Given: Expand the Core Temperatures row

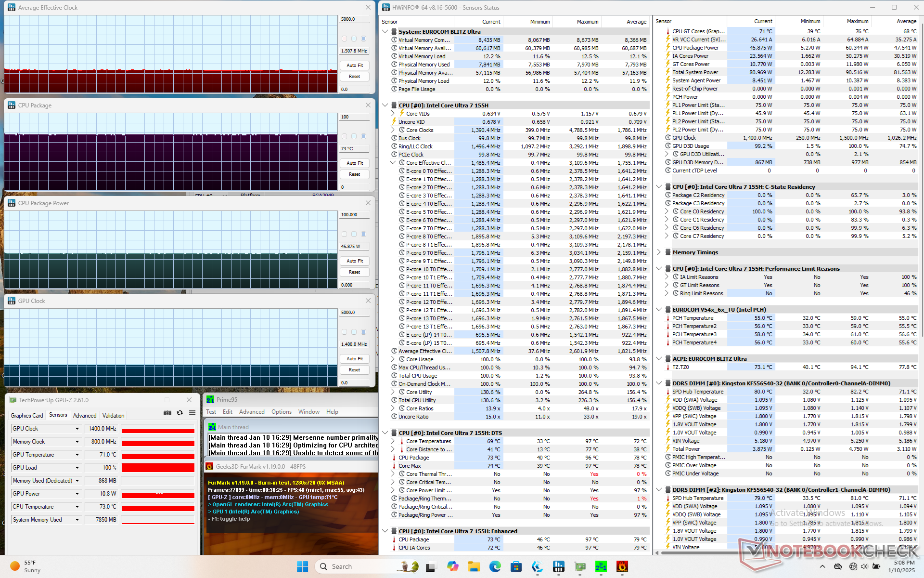Looking at the screenshot, I should pyautogui.click(x=393, y=441).
